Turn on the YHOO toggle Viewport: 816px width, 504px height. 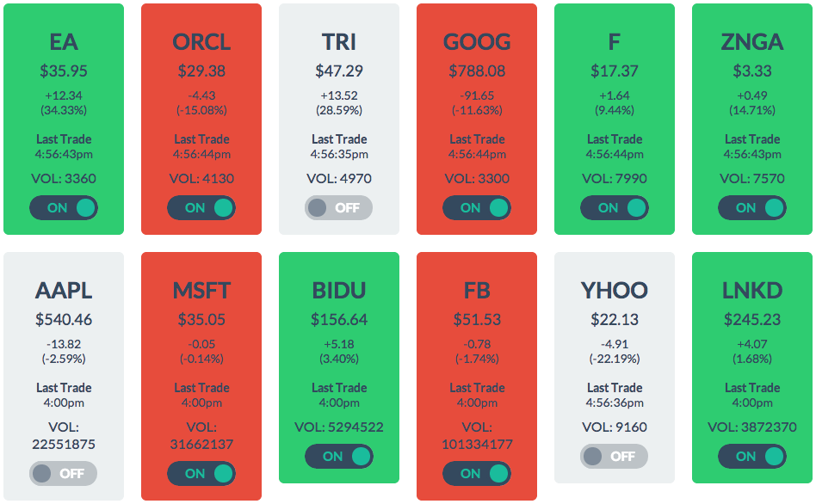tap(614, 456)
